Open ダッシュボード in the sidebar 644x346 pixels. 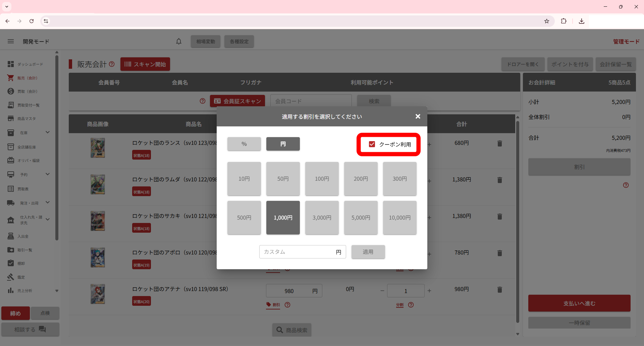tap(30, 64)
